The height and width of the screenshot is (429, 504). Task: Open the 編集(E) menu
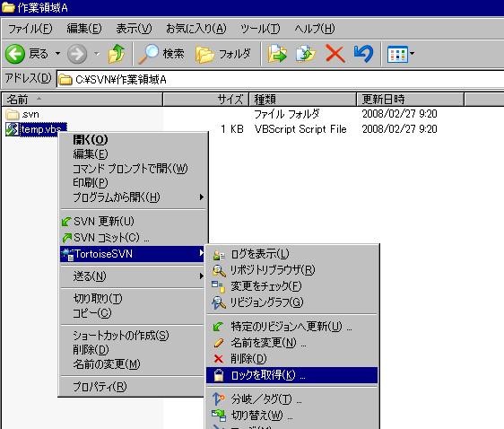84,29
